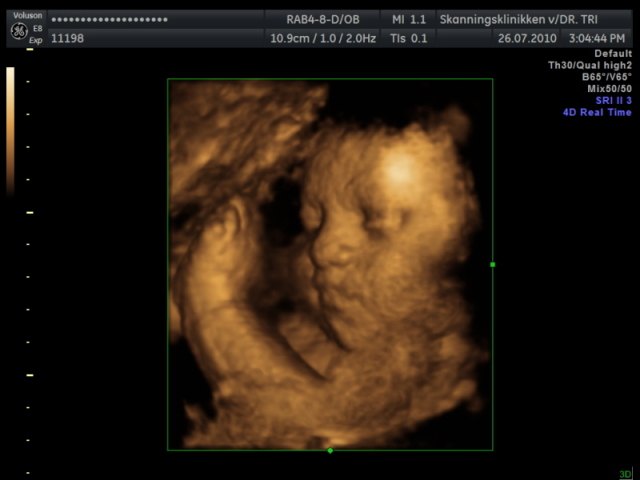Click the patient ID 11198

point(66,38)
